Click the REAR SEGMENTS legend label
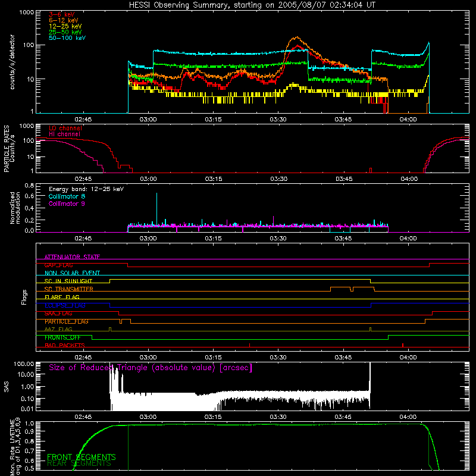 coord(79,464)
